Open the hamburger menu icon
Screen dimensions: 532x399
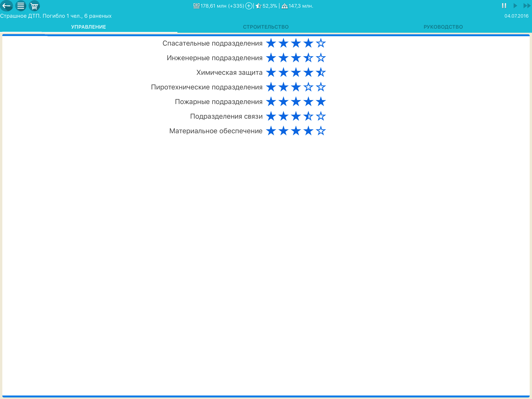21,6
